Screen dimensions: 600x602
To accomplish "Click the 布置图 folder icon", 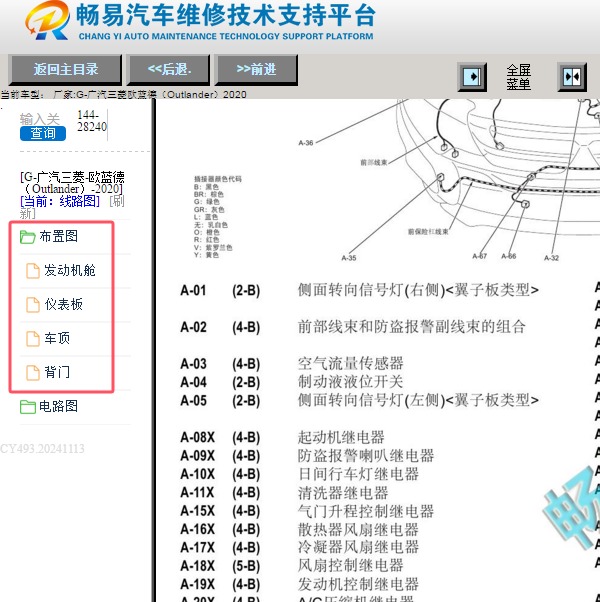I will pyautogui.click(x=28, y=237).
